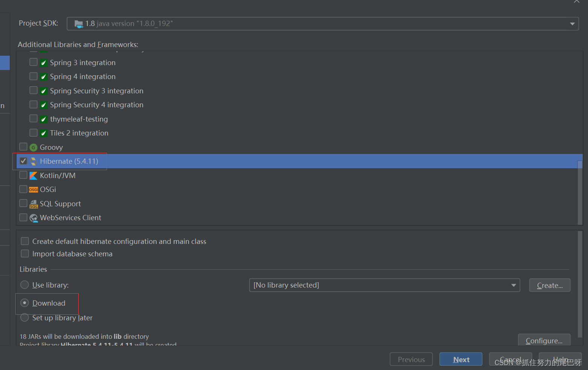Click the Hibernate framework icon

[34, 161]
